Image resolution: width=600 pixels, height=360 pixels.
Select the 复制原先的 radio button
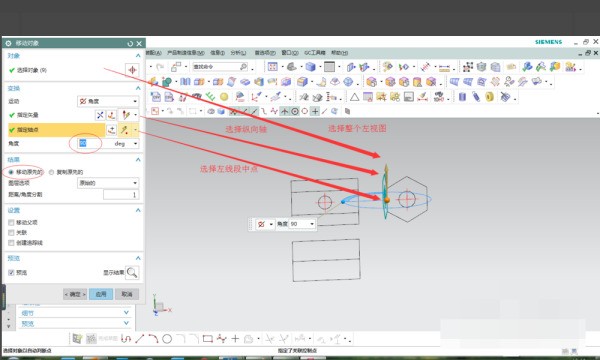pos(52,172)
